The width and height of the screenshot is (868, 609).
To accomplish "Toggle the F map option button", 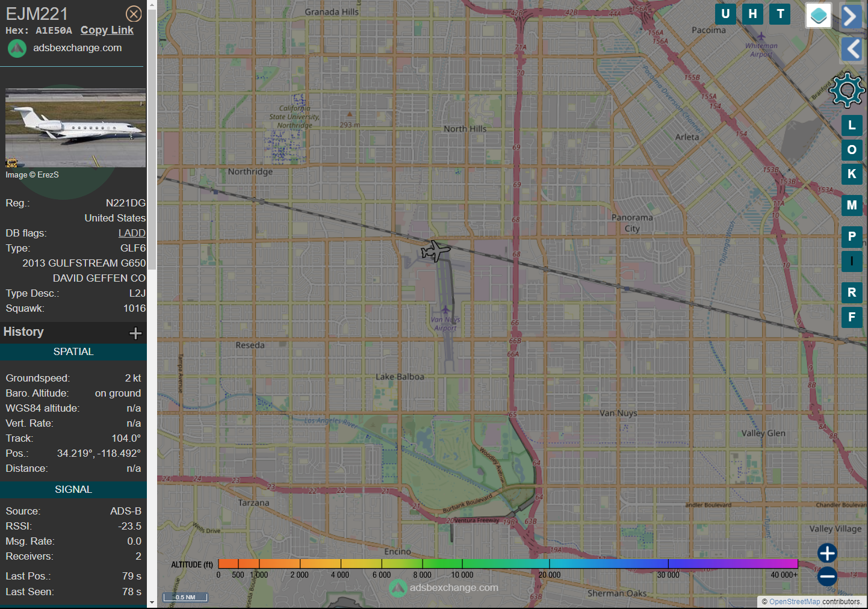I will [852, 317].
